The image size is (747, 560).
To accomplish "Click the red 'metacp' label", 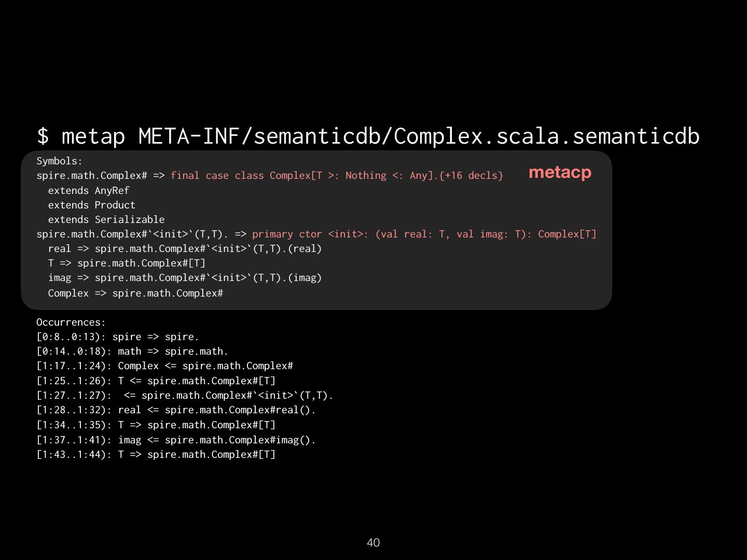I will point(560,172).
